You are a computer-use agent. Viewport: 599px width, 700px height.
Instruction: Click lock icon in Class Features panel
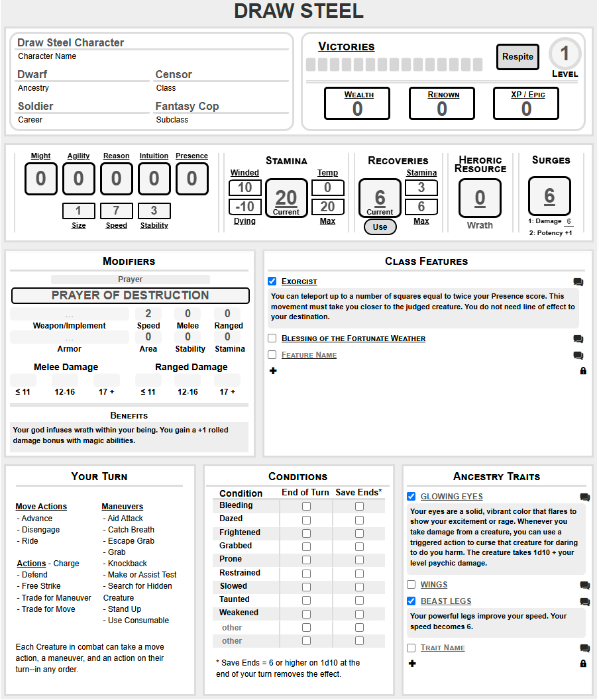coord(583,371)
